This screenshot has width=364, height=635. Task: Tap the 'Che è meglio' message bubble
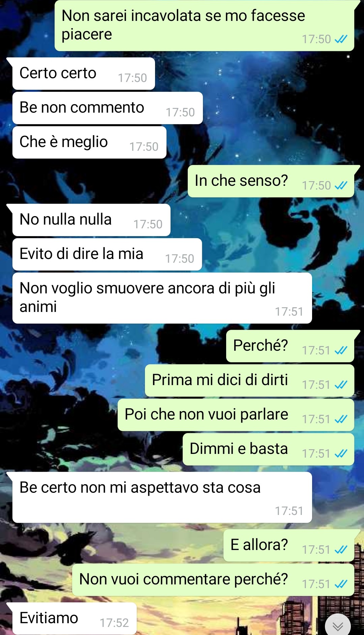[x=89, y=142]
